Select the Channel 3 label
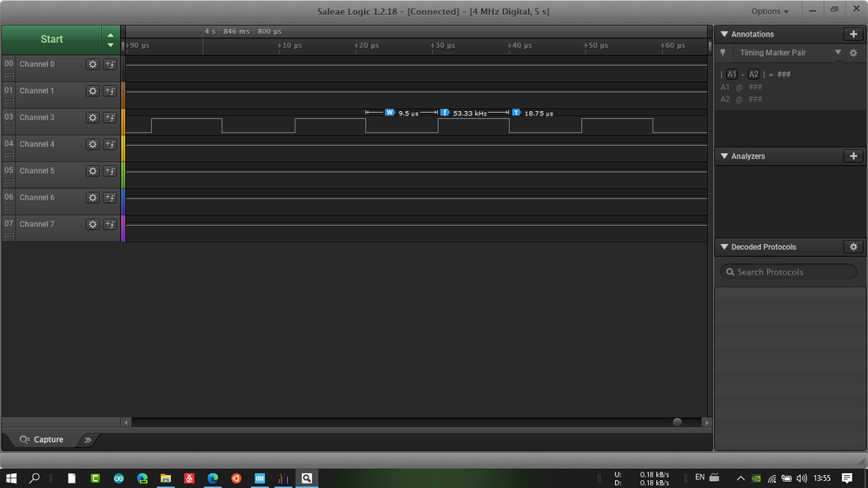This screenshot has width=868, height=488. (x=37, y=117)
